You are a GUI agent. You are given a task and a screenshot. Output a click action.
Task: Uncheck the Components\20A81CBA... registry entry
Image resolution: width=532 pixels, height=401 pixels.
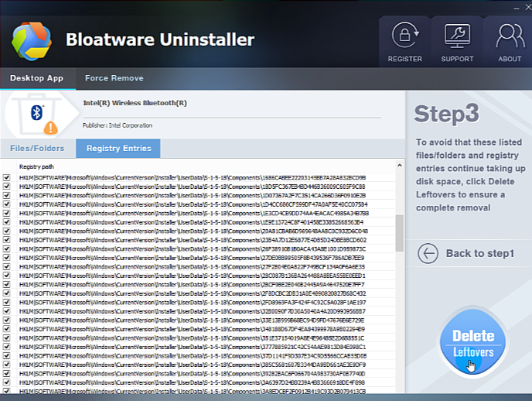6,231
